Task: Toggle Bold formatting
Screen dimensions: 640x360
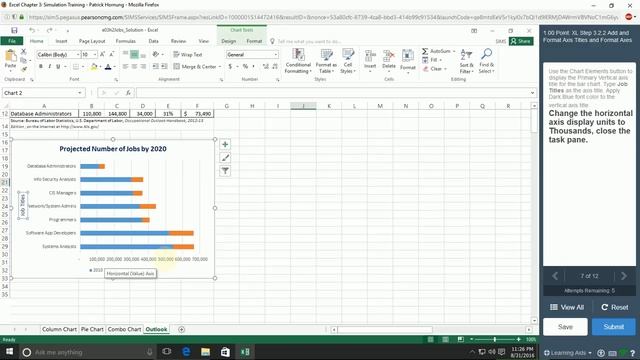Action: tap(40, 67)
